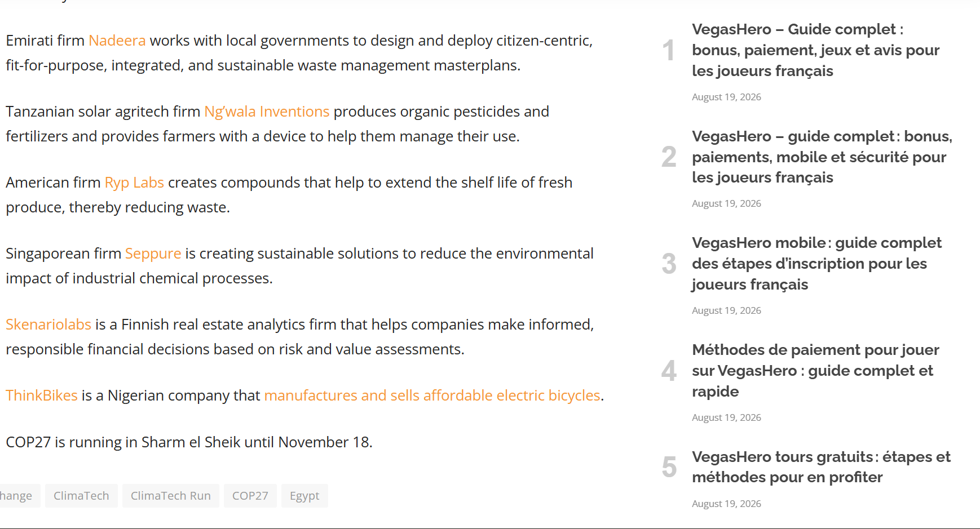Read VegasHero mobile étapes d'inscription article

pyautogui.click(x=816, y=264)
